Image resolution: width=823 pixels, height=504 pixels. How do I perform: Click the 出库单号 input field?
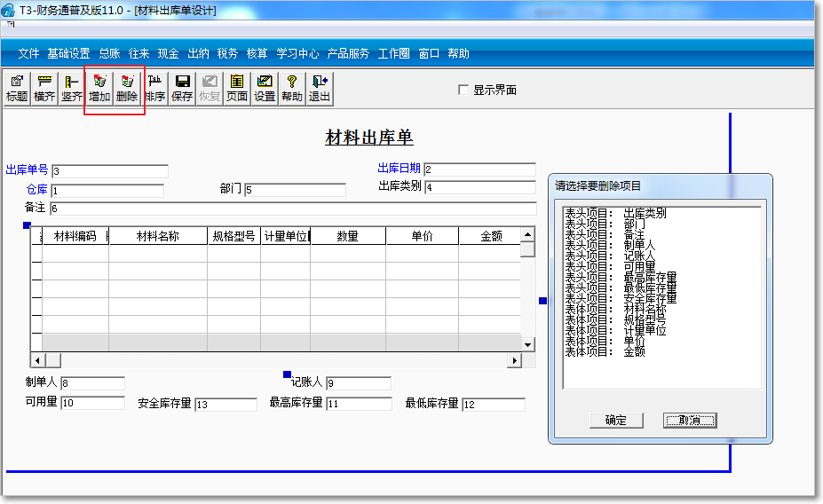coord(110,171)
